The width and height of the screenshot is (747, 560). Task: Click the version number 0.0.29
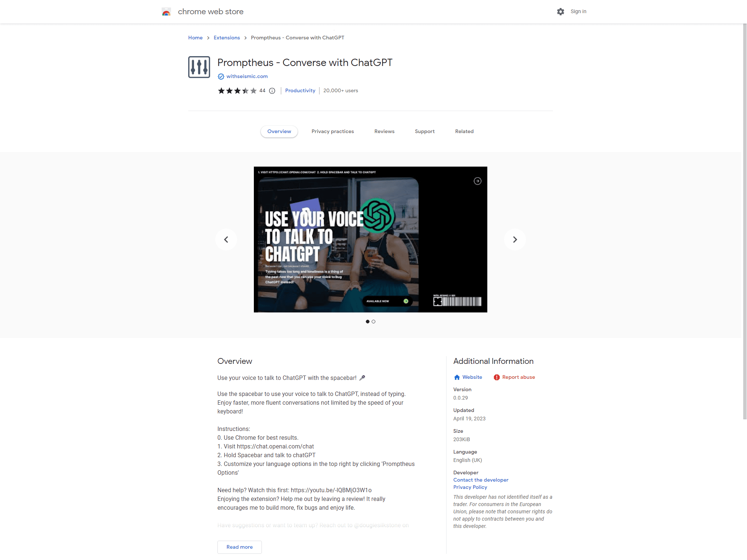(461, 398)
